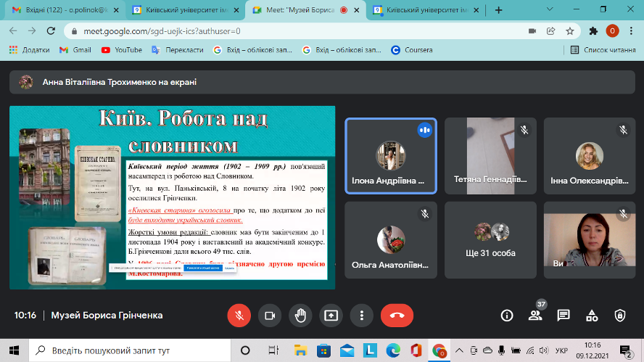This screenshot has width=644, height=362.
Task: Open Task View on taskbar
Action: (273, 350)
